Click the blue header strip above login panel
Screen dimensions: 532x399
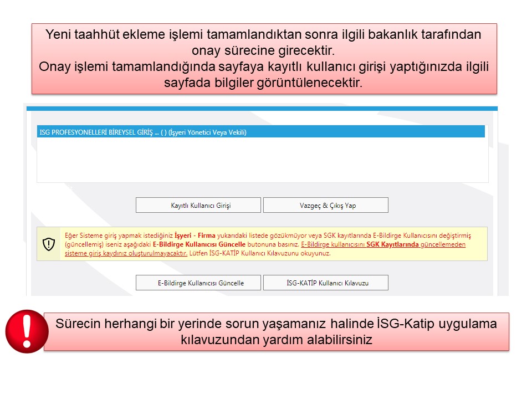[262, 109]
